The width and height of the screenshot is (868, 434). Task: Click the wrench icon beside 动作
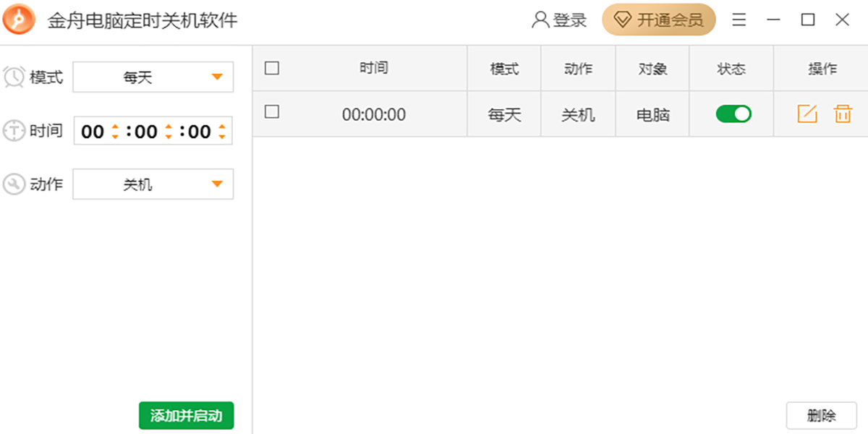13,184
